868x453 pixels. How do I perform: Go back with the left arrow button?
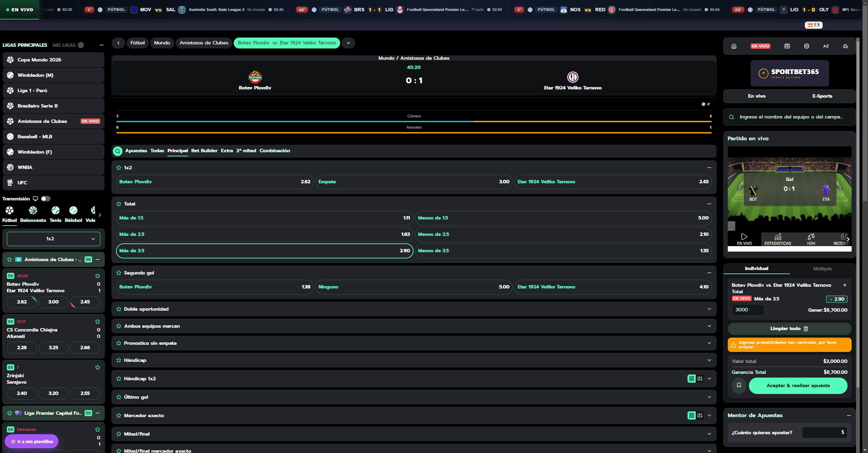pos(118,43)
